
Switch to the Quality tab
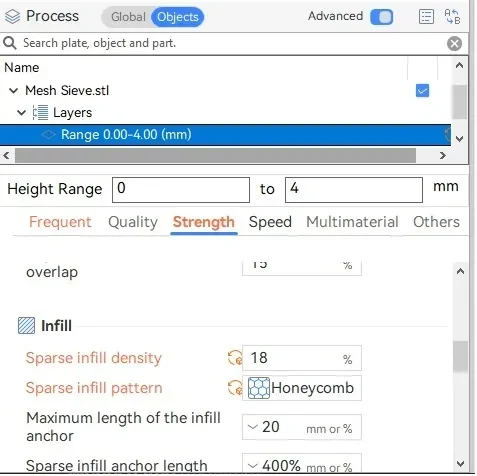click(x=133, y=222)
